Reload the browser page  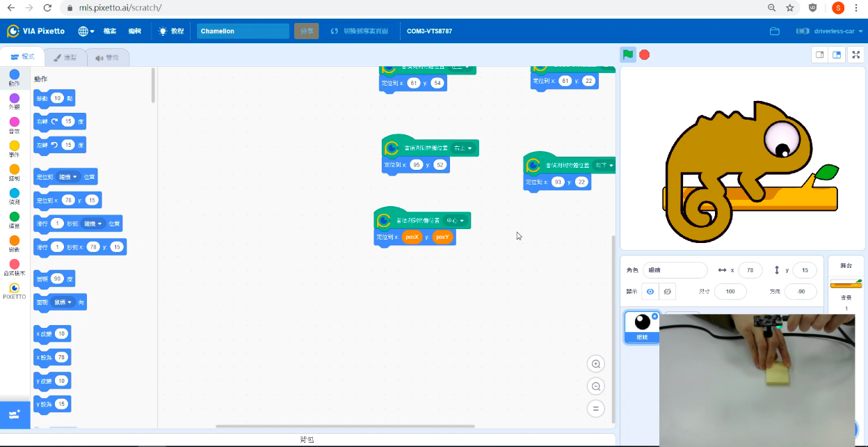point(47,8)
